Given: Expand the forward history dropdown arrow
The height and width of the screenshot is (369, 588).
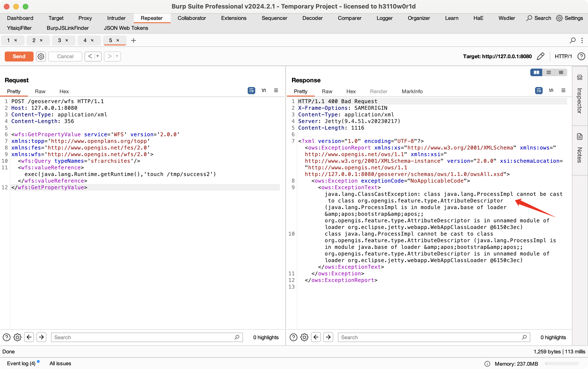Looking at the screenshot, I should pos(117,56).
